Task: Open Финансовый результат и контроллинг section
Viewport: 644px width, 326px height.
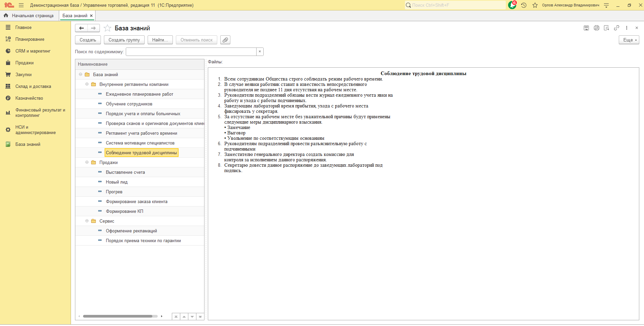Action: click(40, 113)
